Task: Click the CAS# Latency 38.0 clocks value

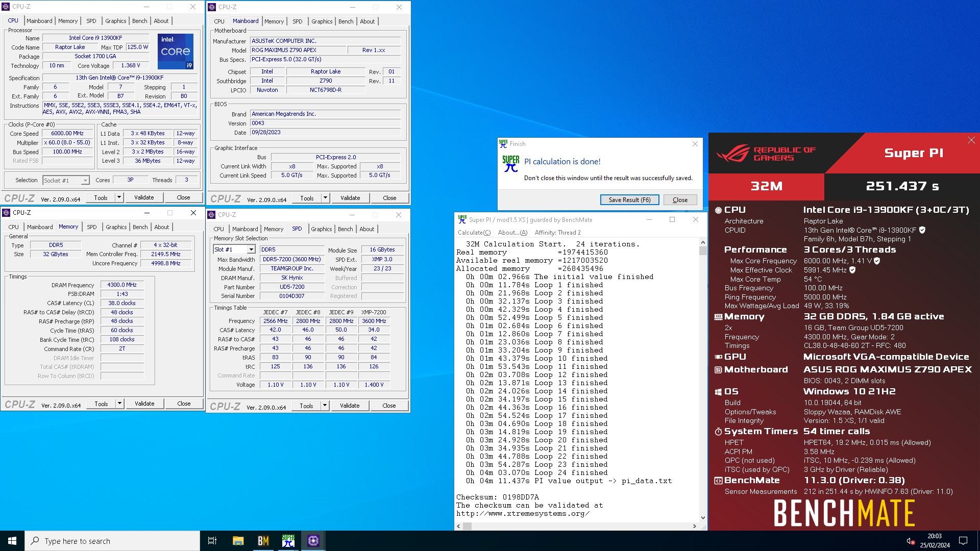Action: click(x=122, y=303)
